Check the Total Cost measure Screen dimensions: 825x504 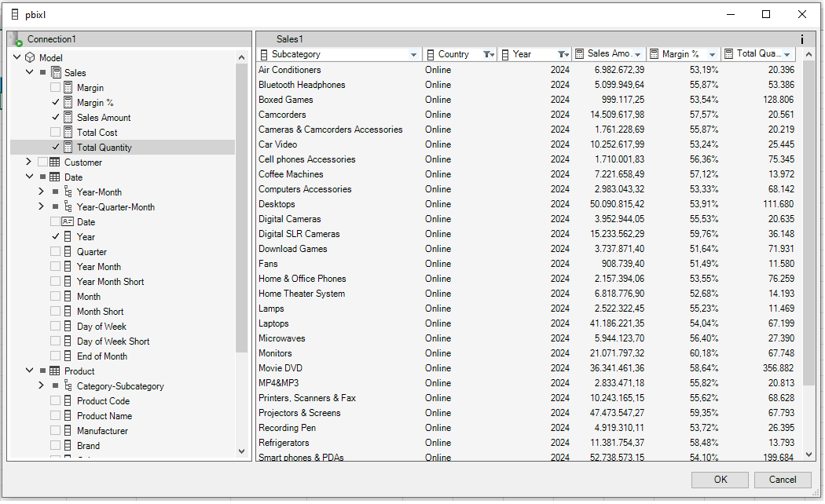pos(55,132)
